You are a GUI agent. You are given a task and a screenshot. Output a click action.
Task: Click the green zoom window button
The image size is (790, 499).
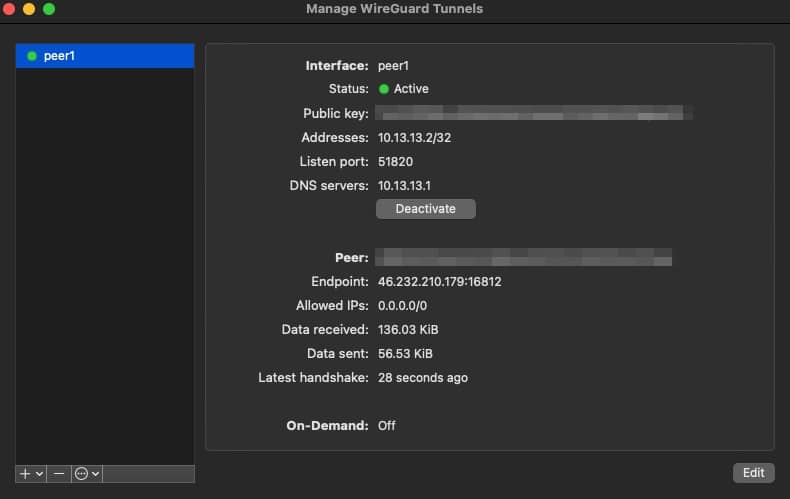(49, 9)
